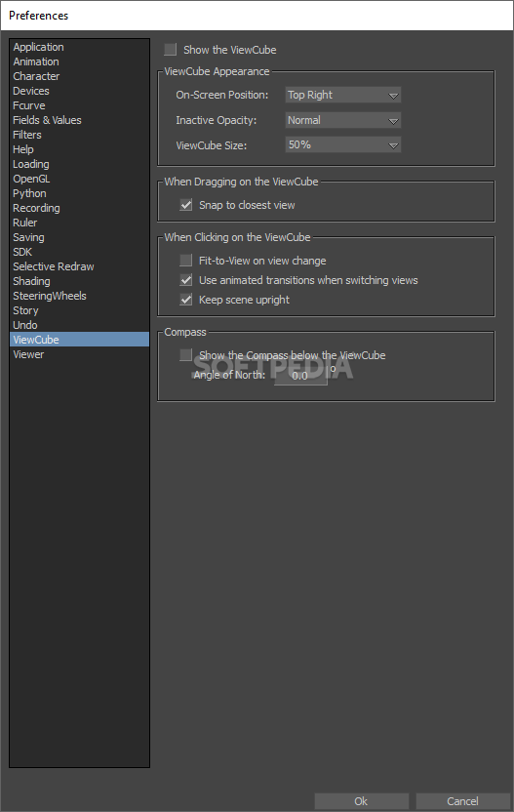Viewport: 514px width, 812px height.
Task: Open the Story preferences
Action: pos(80,310)
